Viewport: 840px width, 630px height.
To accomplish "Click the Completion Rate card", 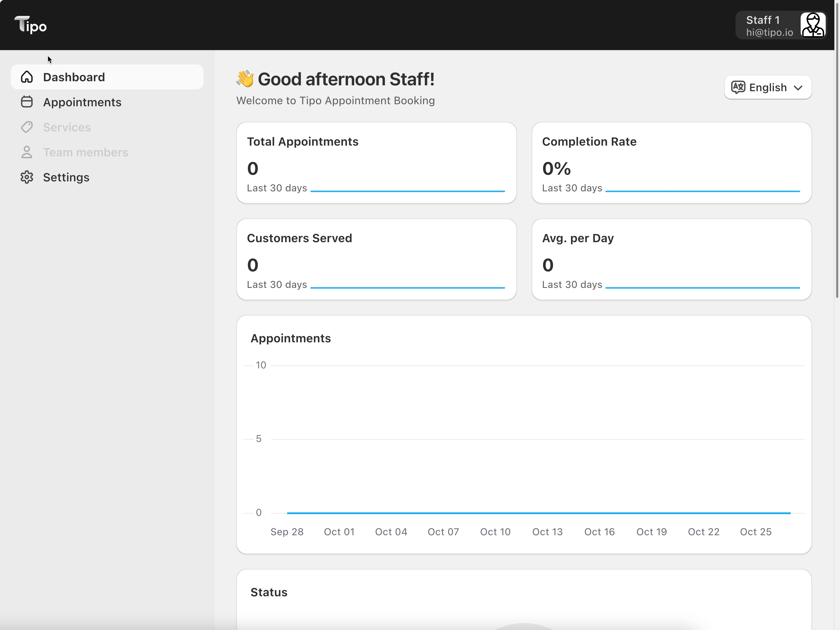I will point(671,162).
